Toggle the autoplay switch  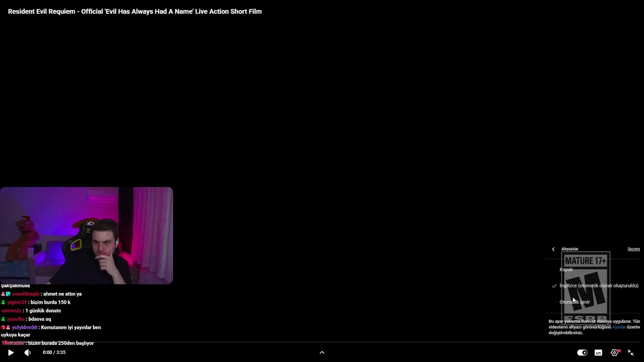point(582,352)
